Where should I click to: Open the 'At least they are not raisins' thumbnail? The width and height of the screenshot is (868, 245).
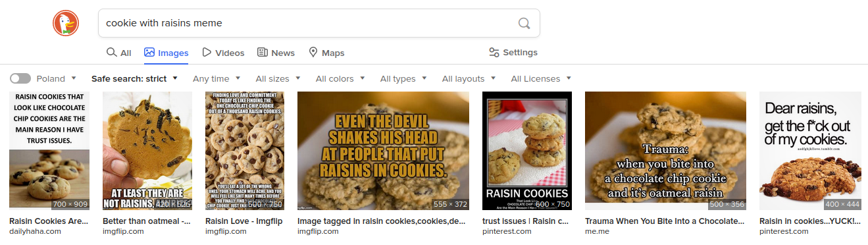click(147, 151)
